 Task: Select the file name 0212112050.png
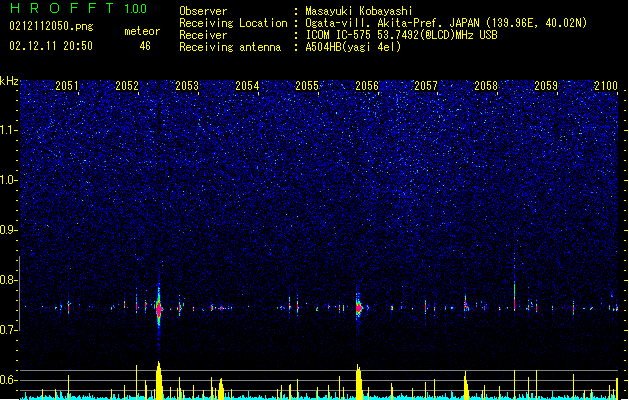coord(51,26)
